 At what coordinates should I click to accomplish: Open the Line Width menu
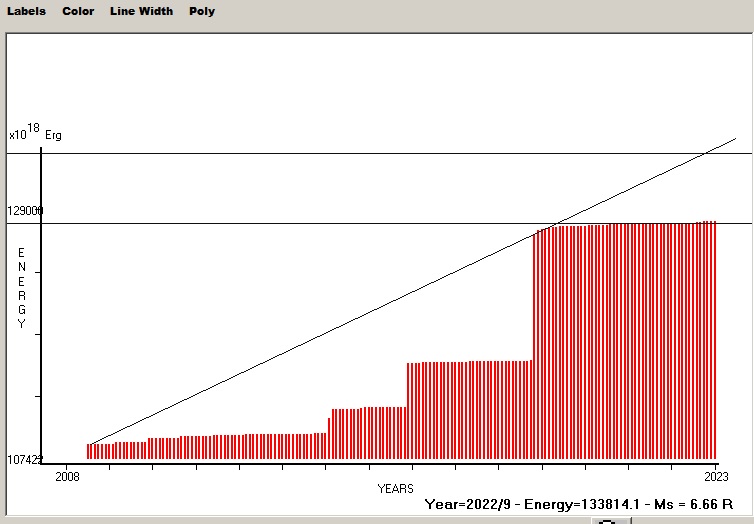[x=141, y=11]
